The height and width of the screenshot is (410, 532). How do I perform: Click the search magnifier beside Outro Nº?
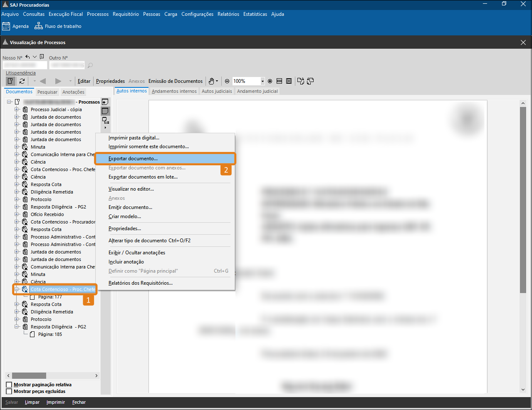(90, 65)
